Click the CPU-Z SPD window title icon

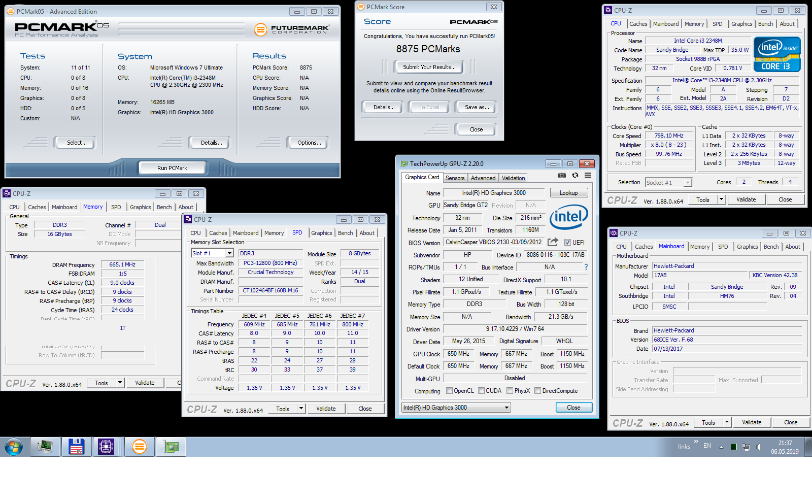point(188,219)
